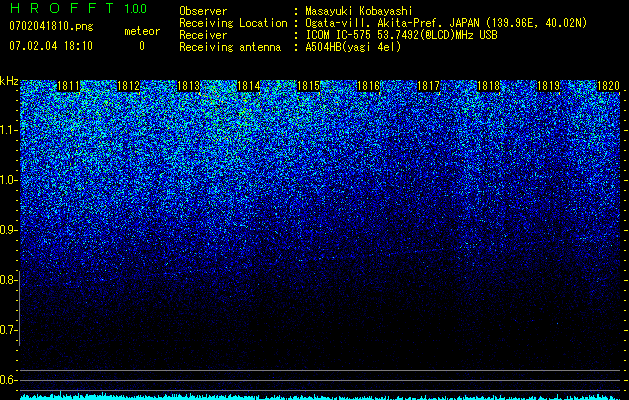Click the 1818 time marker

click(489, 86)
